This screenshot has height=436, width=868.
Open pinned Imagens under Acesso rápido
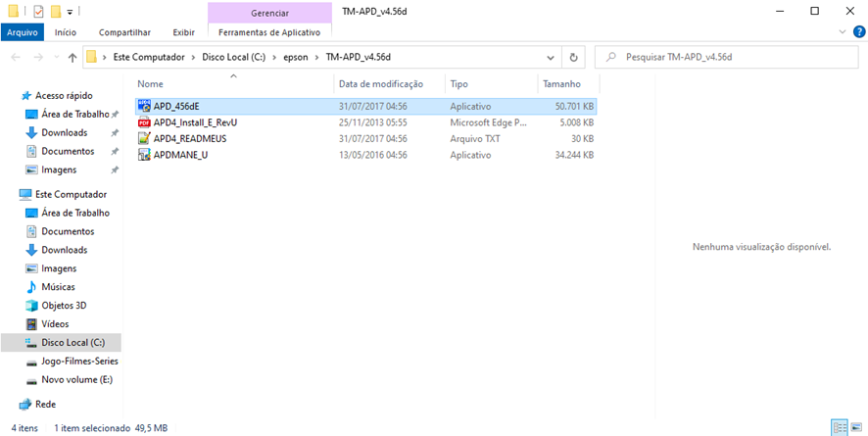click(59, 170)
